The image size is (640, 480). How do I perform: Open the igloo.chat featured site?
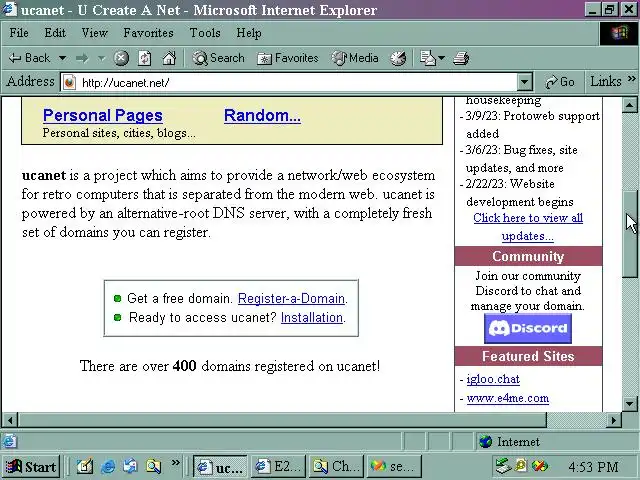[x=493, y=379]
